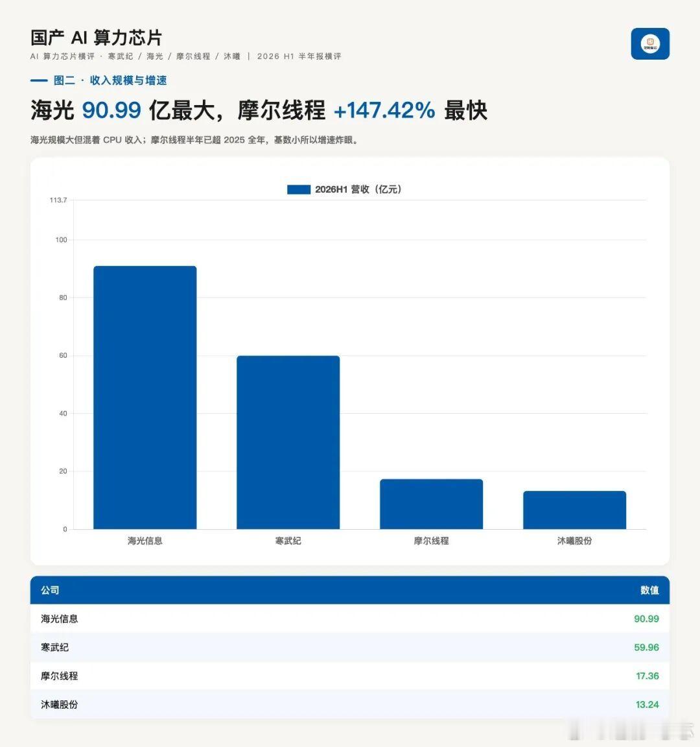This screenshot has width=700, height=747.
Task: Click the value 59.96 in the table
Action: point(646,647)
